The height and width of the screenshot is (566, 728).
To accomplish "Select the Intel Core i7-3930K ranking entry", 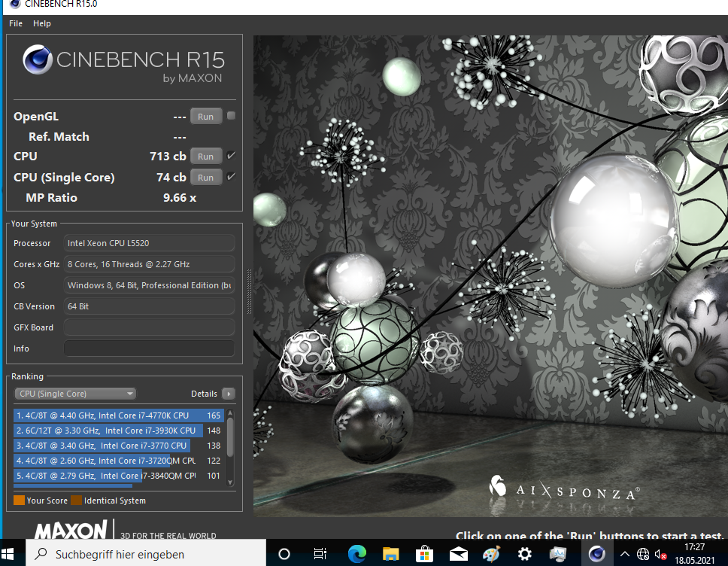I will (118, 431).
